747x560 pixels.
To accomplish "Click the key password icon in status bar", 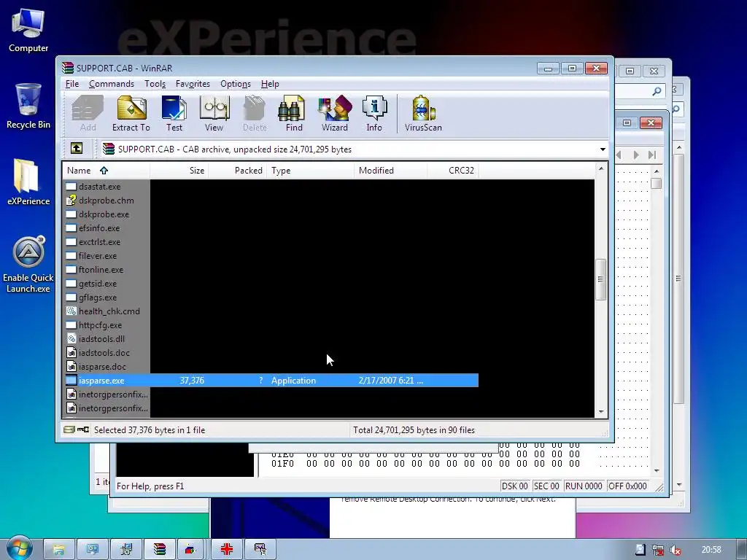I will (83, 429).
